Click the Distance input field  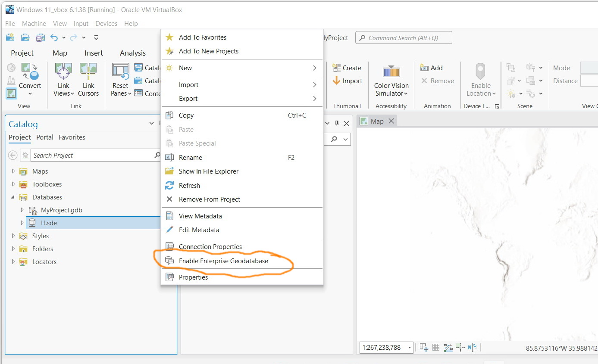pos(589,81)
